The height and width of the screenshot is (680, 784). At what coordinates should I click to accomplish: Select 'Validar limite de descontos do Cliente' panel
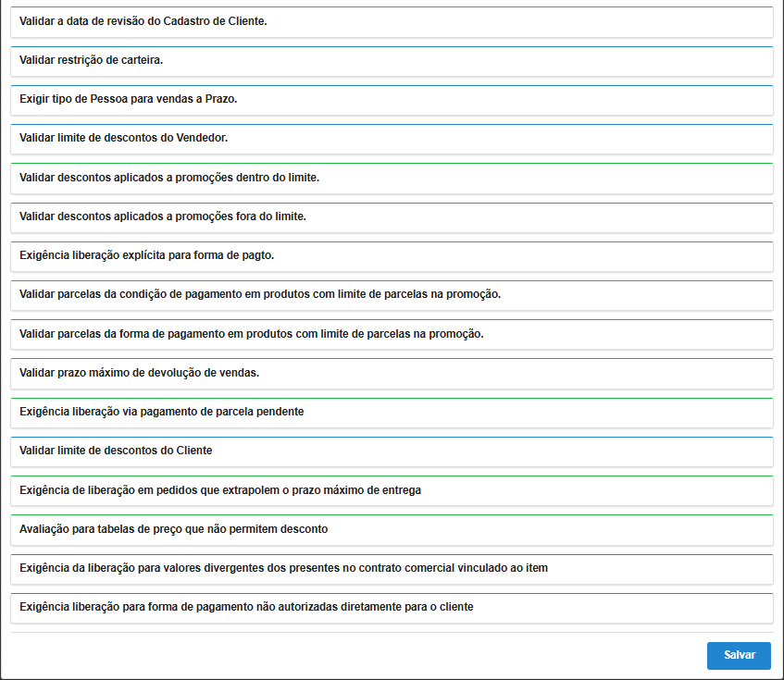coord(392,451)
